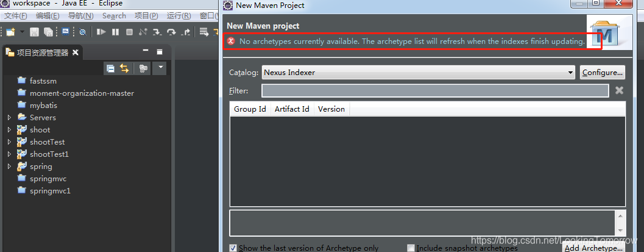644x252 pixels.
Task: Open the 导航(N) menu
Action: tap(80, 16)
